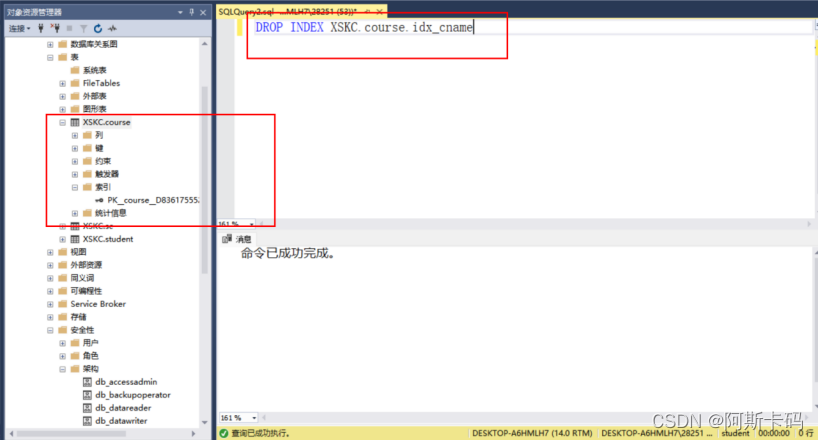Select the XSKC.student table name
The width and height of the screenshot is (818, 440).
tap(108, 239)
